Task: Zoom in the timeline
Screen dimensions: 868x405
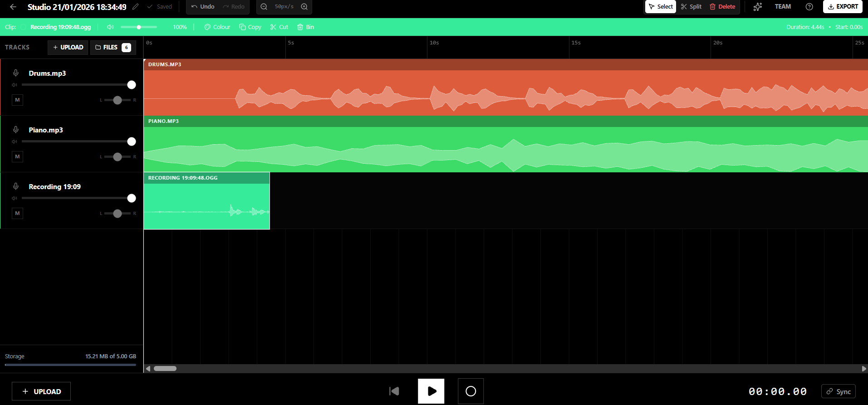Action: click(304, 7)
